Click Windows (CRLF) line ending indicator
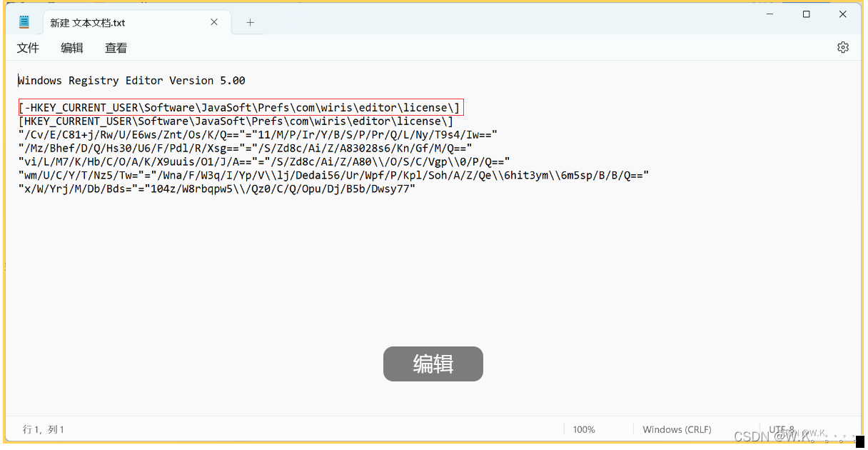Image resolution: width=868 pixels, height=450 pixels. click(x=677, y=429)
